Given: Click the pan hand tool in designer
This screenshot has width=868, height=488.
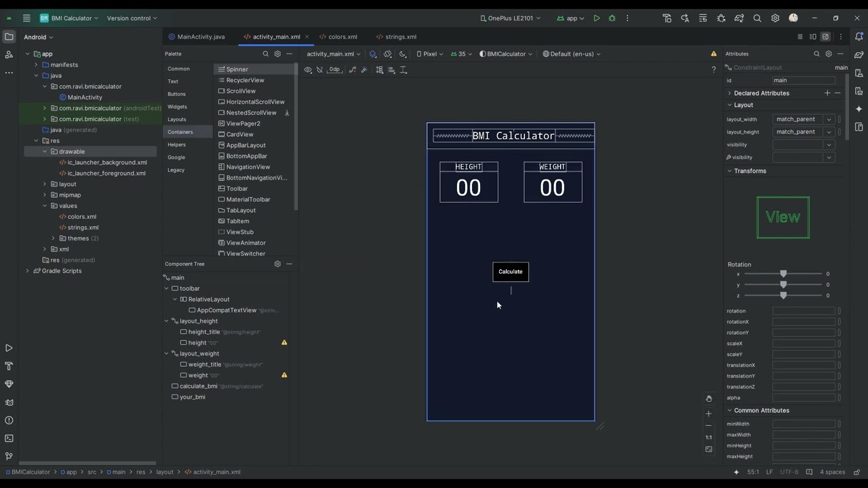Looking at the screenshot, I should 709,399.
